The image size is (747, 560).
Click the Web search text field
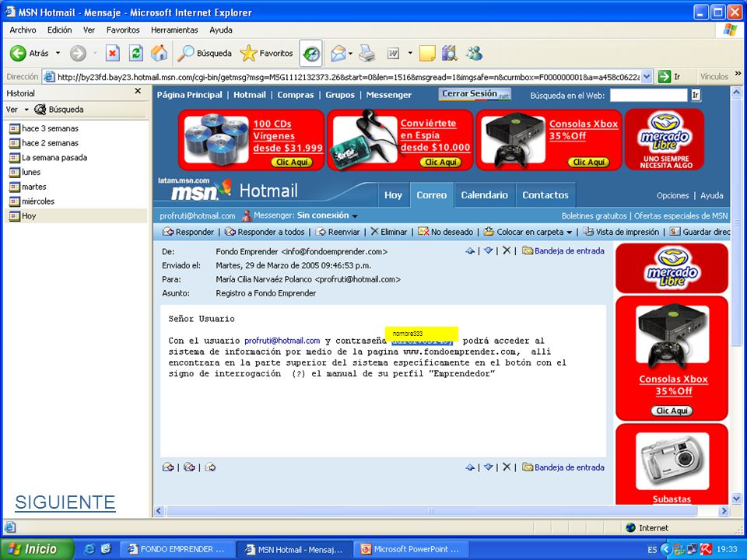[649, 95]
